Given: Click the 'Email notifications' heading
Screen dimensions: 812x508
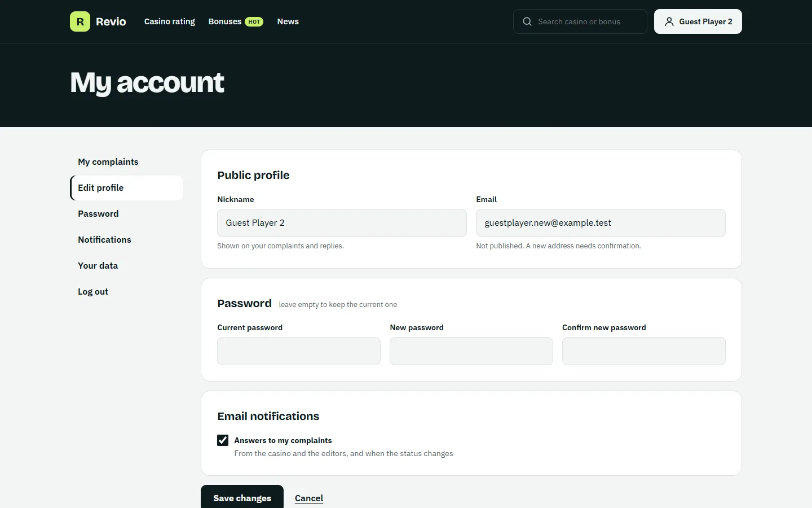Looking at the screenshot, I should click(268, 416).
